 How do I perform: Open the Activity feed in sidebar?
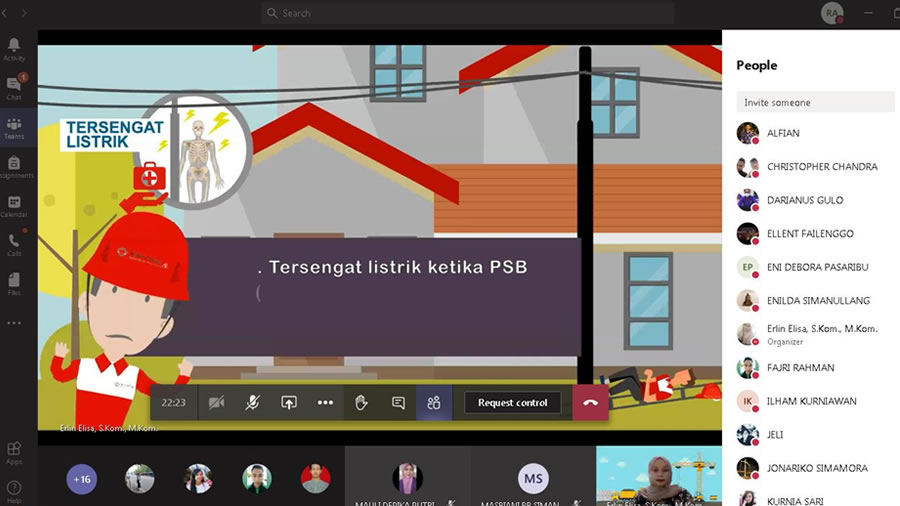(14, 49)
